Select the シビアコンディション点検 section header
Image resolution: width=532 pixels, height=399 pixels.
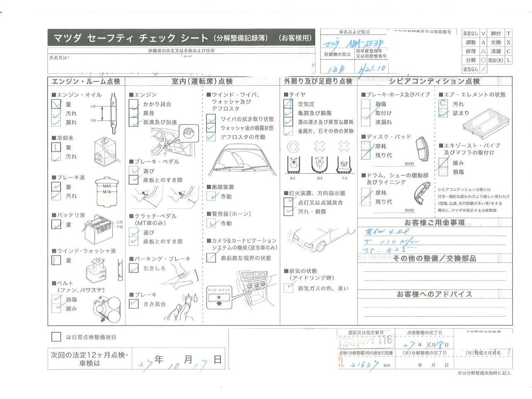(435, 81)
